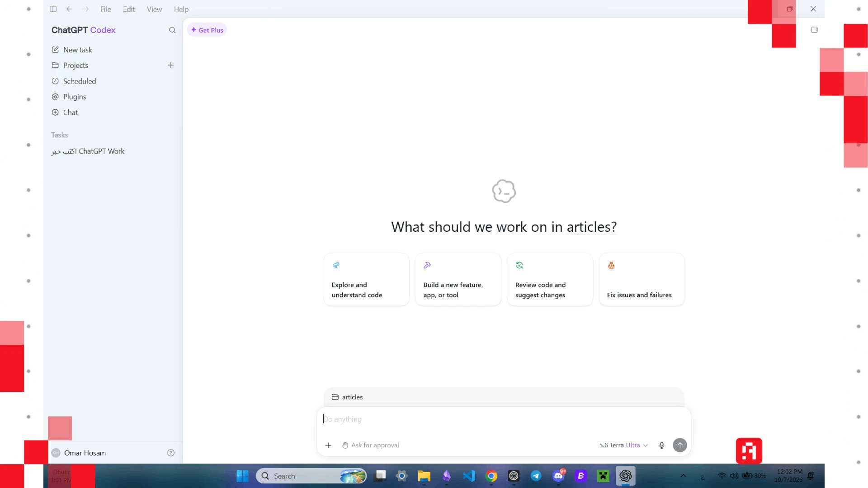Open File Explorer from the taskbar
The height and width of the screenshot is (488, 868).
[424, 476]
